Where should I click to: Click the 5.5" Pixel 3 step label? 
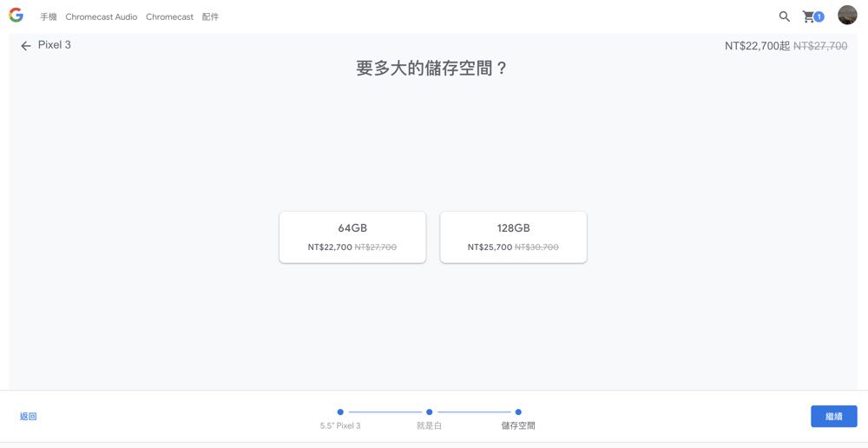[340, 425]
